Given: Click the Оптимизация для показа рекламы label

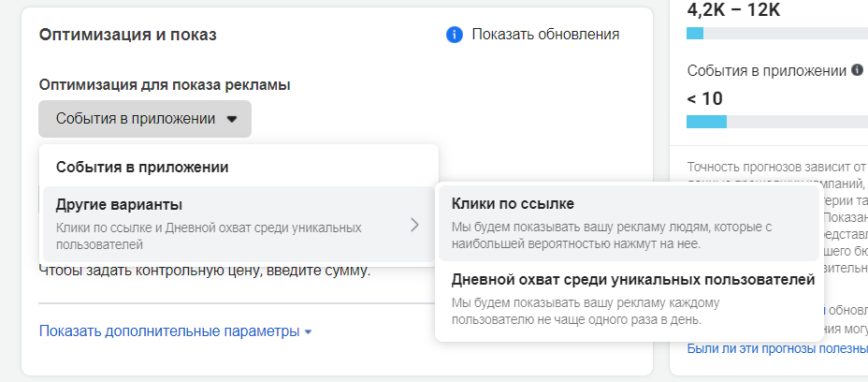Looking at the screenshot, I should click(x=165, y=85).
